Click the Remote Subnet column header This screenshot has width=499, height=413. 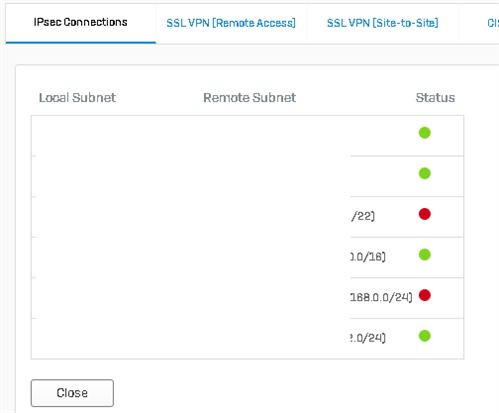(250, 98)
